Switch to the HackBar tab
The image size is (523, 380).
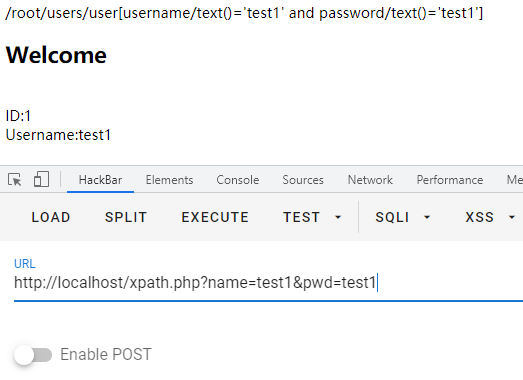[100, 180]
